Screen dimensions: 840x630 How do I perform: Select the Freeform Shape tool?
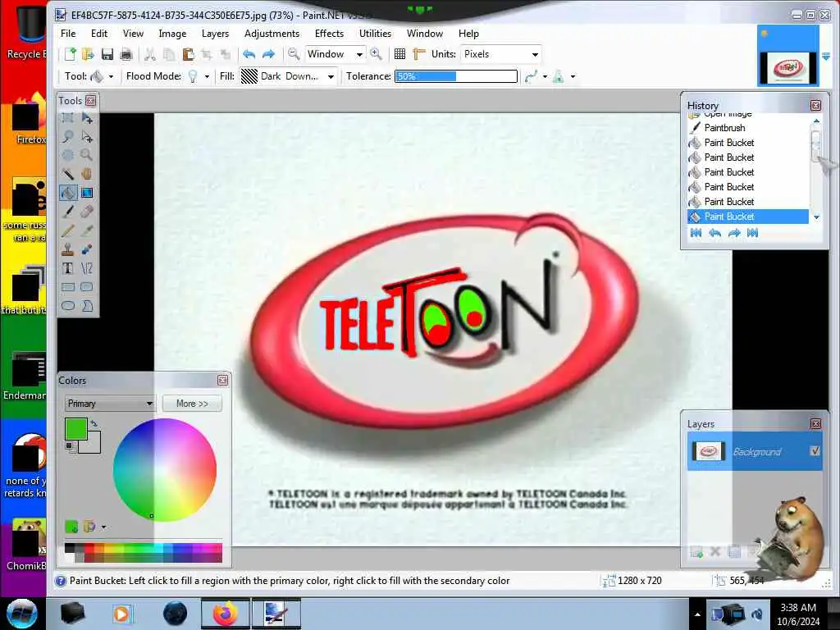point(87,306)
